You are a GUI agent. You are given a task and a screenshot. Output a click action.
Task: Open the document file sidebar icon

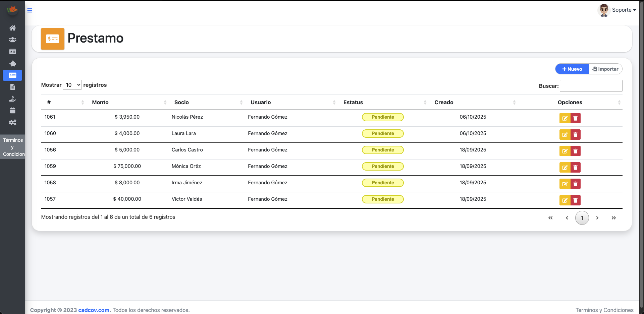[12, 87]
